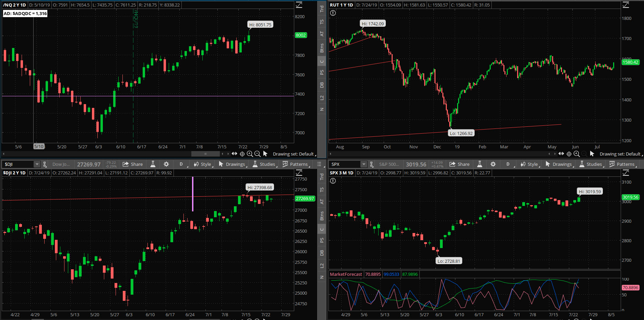Open SPX symbol dropdown arrow
Viewport: 644px width, 320px height.
pos(364,164)
